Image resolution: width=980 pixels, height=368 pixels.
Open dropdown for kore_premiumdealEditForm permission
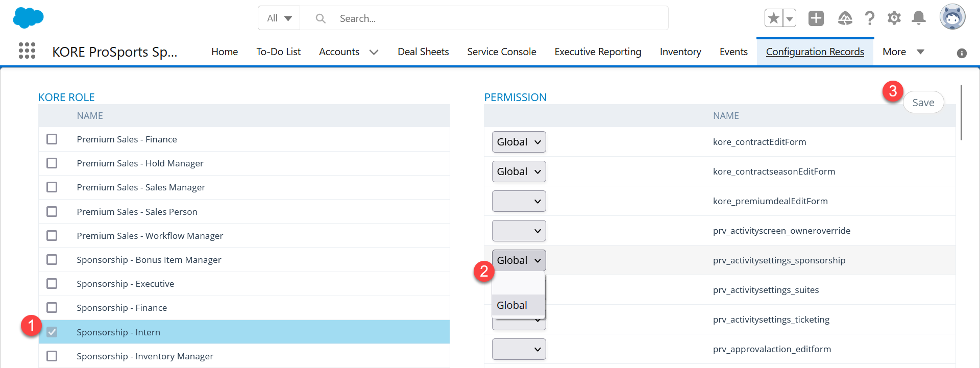519,201
